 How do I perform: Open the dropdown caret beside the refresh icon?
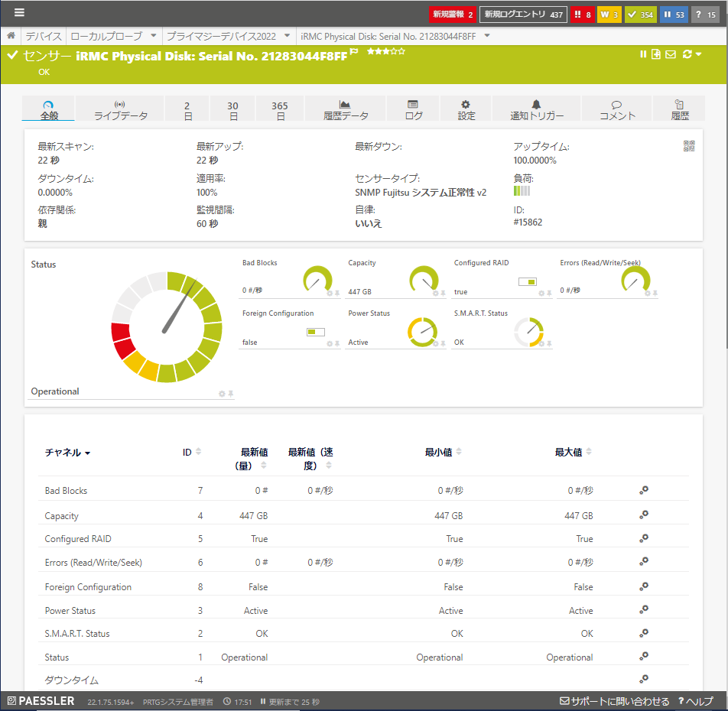pos(698,55)
